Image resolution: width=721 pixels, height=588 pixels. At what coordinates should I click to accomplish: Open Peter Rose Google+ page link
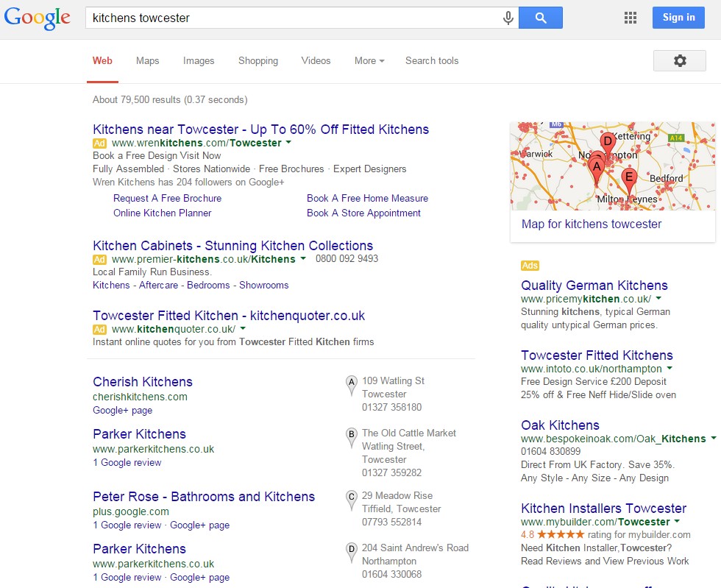[199, 525]
